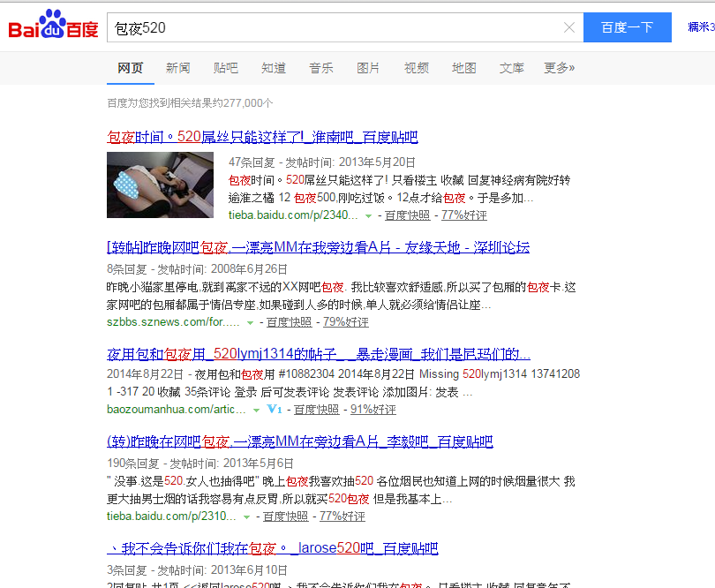Image resolution: width=715 pixels, height=588 pixels.
Task: Open 百度快照 for tieba.baidu.com/p/2310 result
Action: tap(285, 516)
